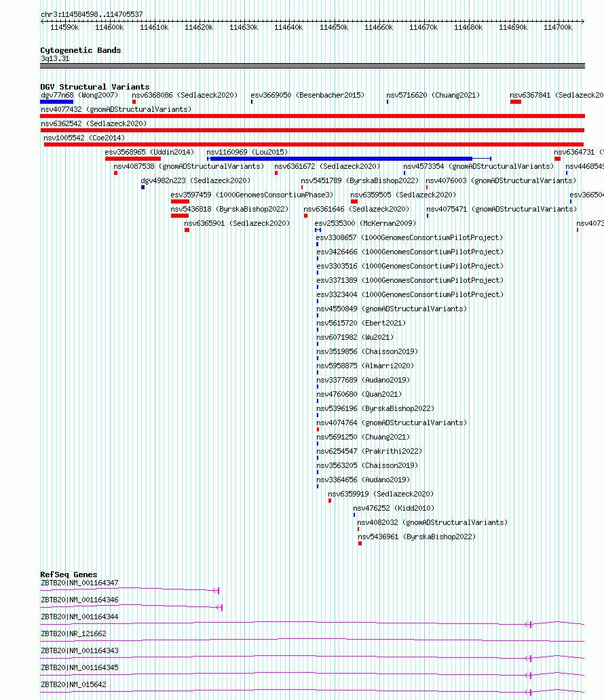Open esv2535300 (McKernan2009) variant
604x700 pixels.
click(x=365, y=224)
